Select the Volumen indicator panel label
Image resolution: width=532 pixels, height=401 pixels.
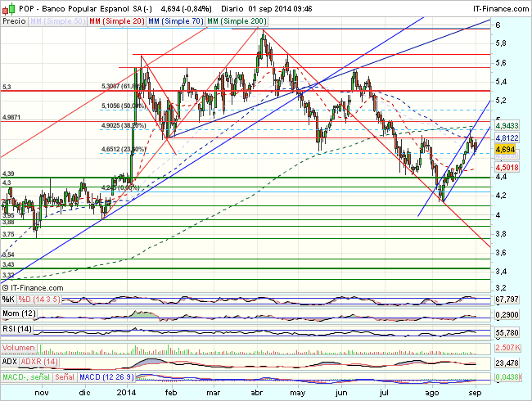[x=20, y=345]
